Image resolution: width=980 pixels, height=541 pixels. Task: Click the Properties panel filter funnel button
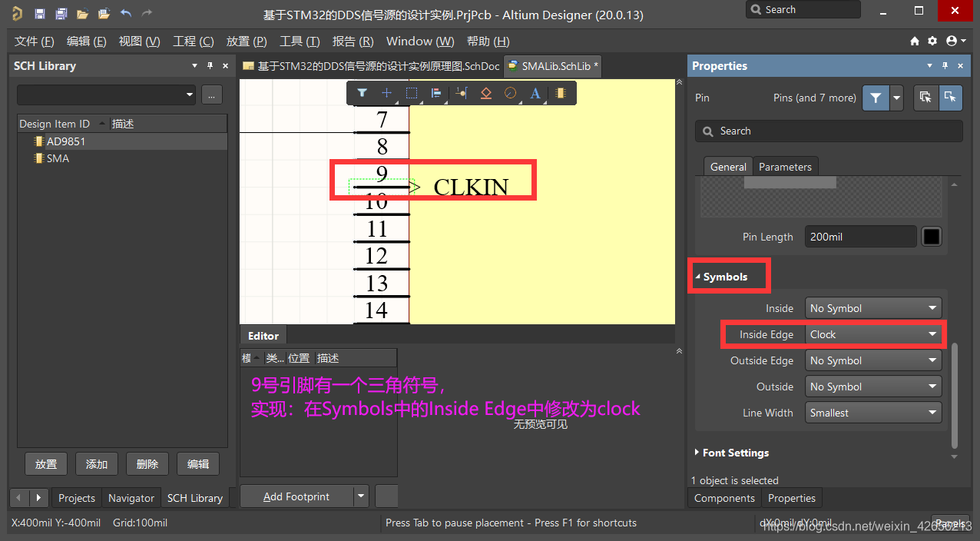pos(876,98)
